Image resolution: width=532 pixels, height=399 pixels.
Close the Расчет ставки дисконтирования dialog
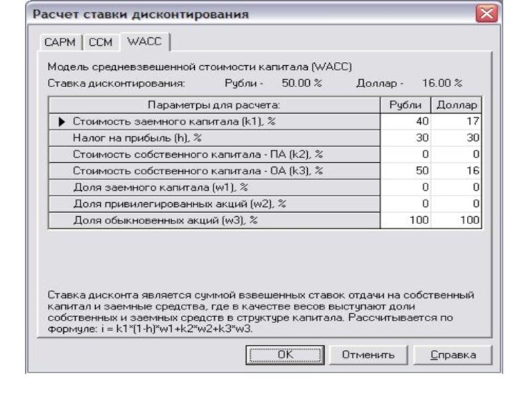click(x=487, y=13)
